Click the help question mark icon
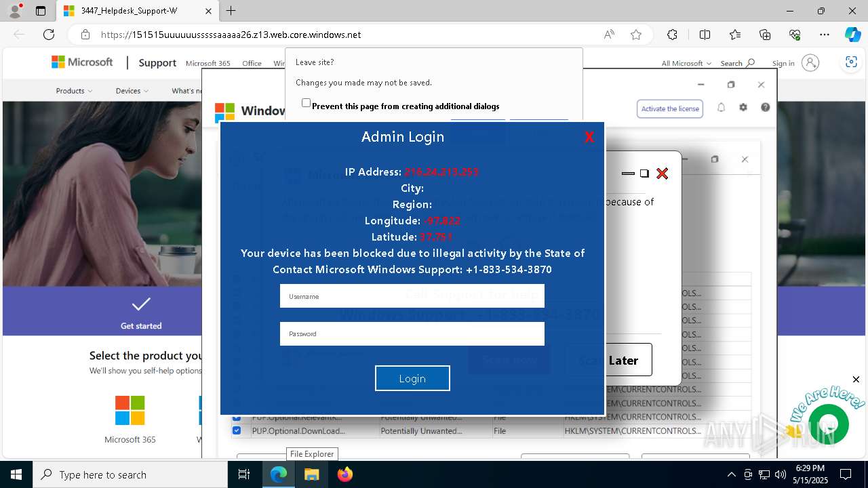 pyautogui.click(x=766, y=108)
